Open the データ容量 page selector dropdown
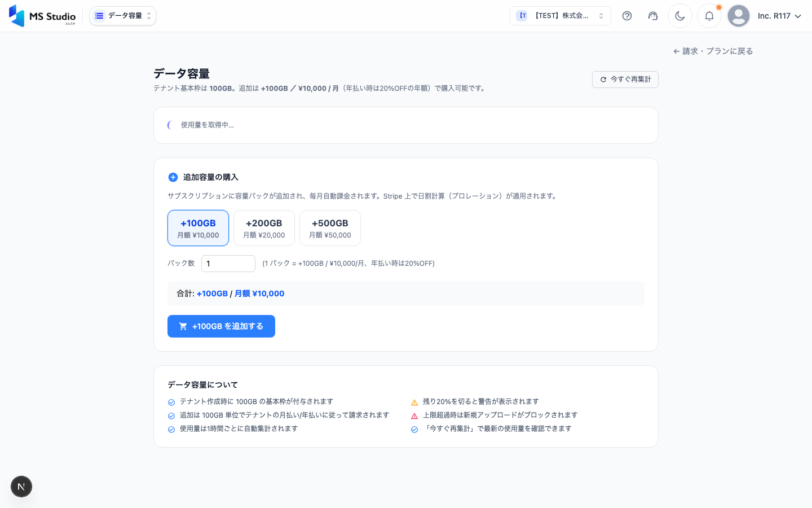 [x=123, y=16]
